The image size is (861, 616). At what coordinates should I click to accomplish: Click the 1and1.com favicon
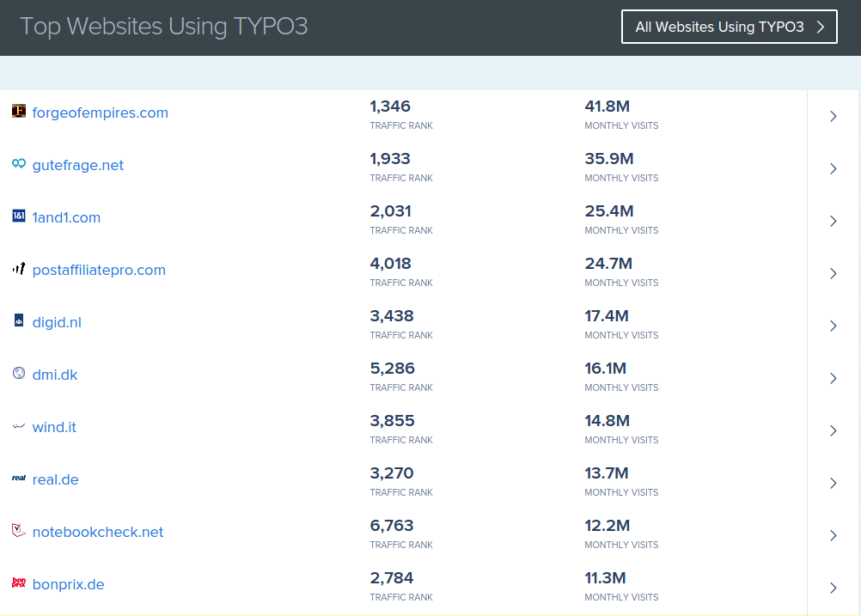pos(19,216)
